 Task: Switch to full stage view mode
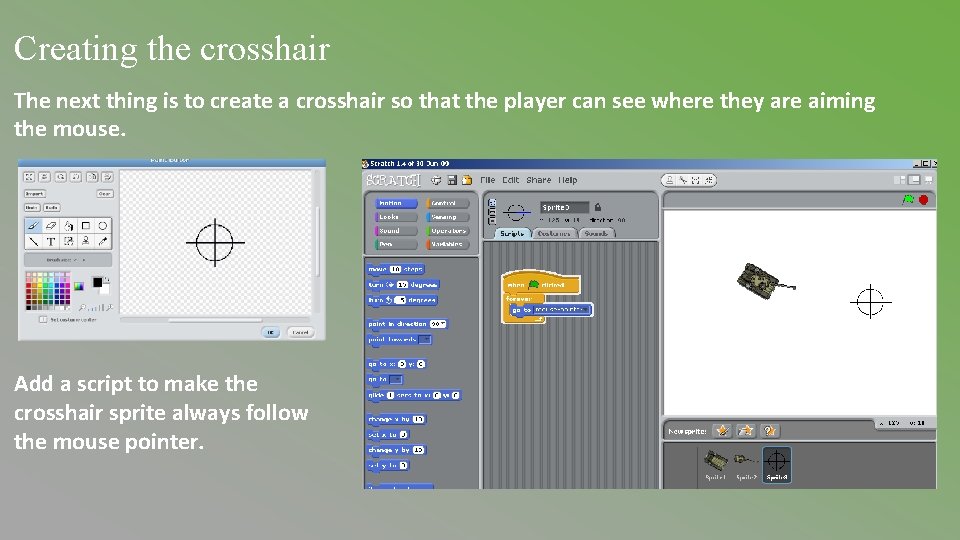click(914, 180)
